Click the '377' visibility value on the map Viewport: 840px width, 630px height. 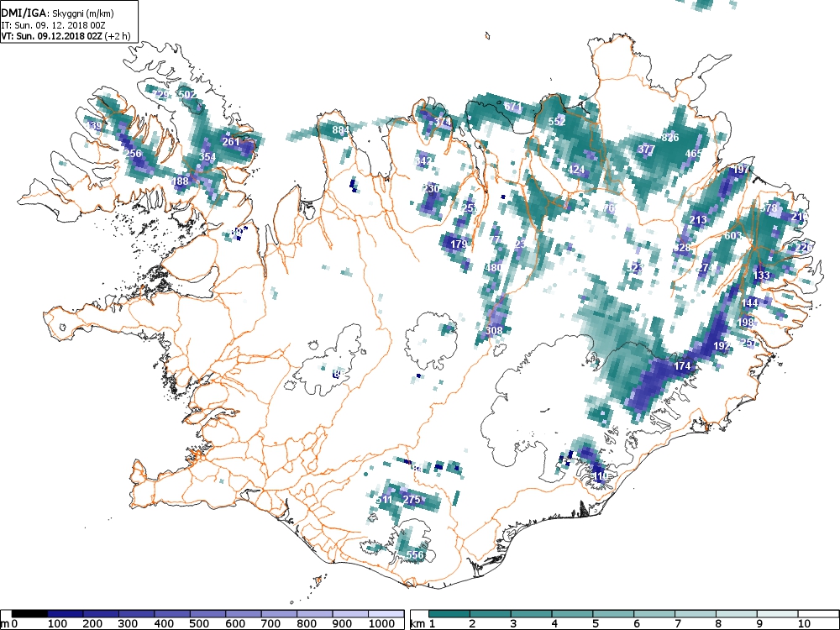[x=647, y=150]
